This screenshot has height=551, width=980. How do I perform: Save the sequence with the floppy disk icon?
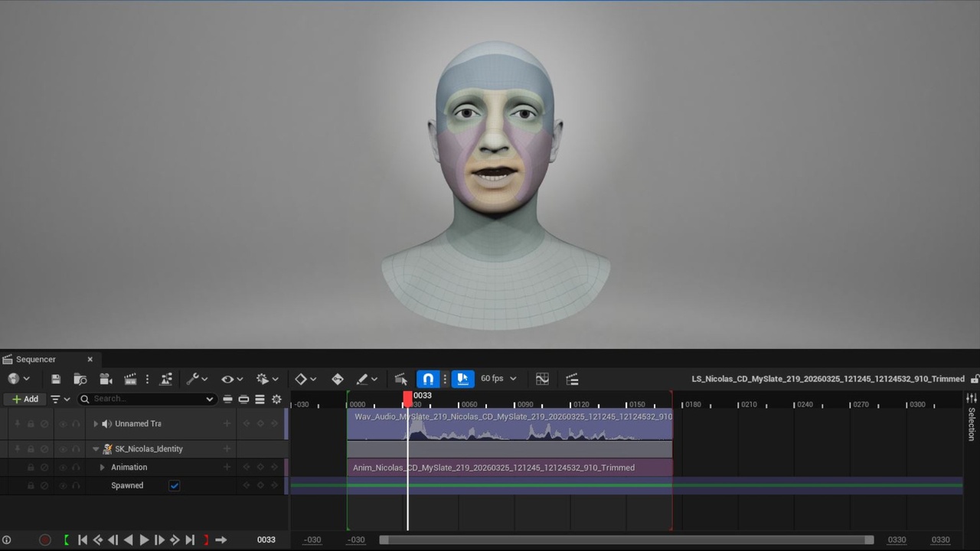(56, 379)
